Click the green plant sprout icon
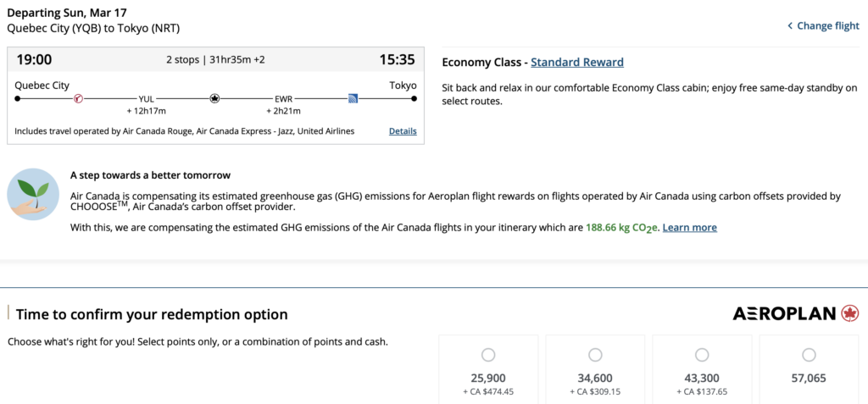868x404 pixels. (33, 195)
